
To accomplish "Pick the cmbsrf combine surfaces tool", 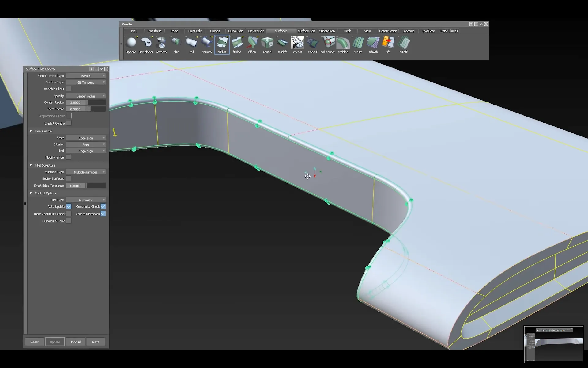I will pyautogui.click(x=312, y=45).
